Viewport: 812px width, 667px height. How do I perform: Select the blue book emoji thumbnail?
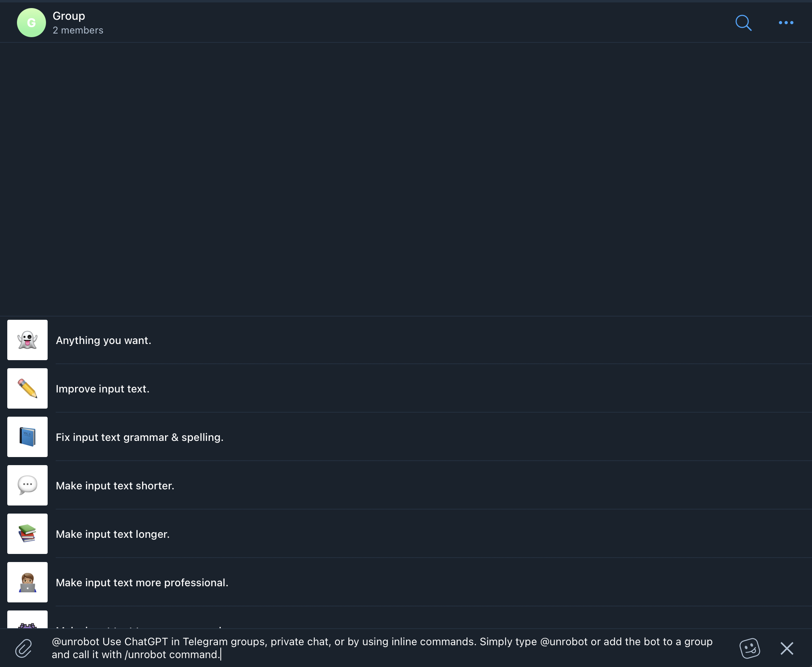click(x=27, y=437)
